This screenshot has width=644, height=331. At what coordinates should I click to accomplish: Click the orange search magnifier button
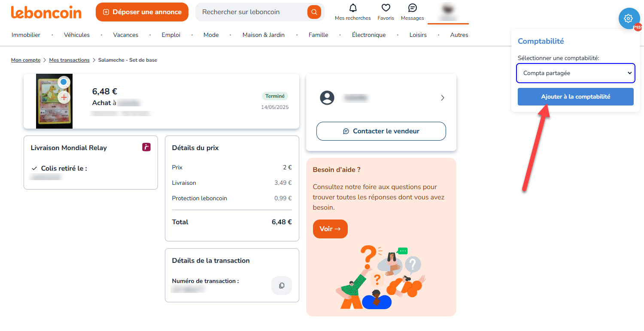pos(314,12)
